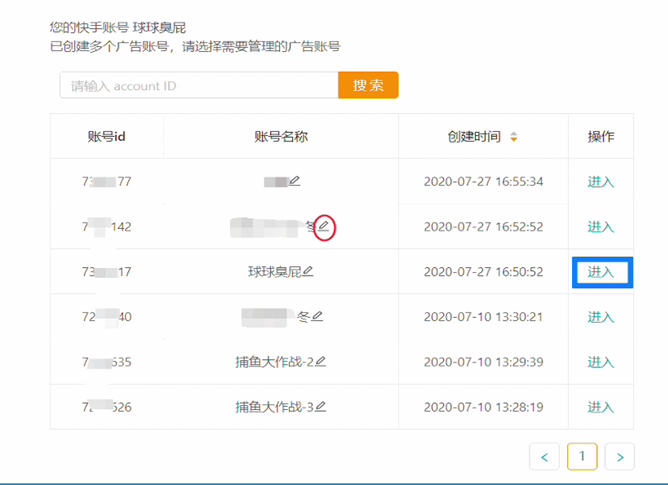Click the 账号id column header
Viewport: 668px width, 485px height.
[107, 136]
